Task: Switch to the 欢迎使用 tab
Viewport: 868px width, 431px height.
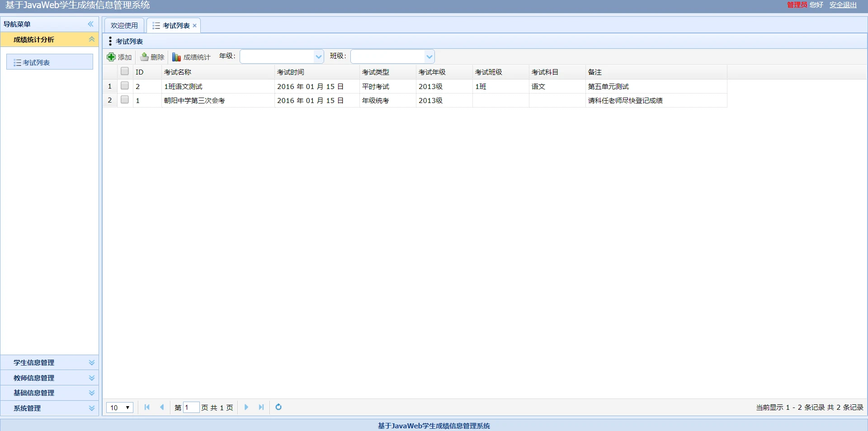Action: [124, 26]
